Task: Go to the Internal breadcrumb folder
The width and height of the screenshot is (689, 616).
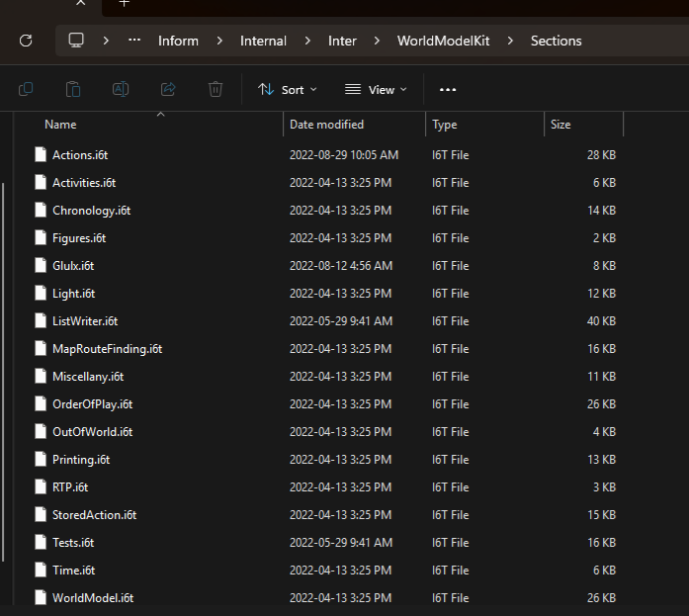Action: 263,41
